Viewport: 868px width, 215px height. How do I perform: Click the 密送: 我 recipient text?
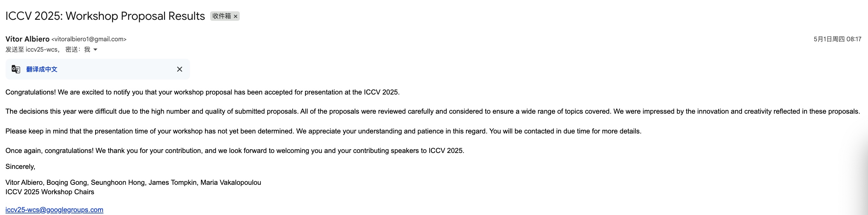[x=78, y=50]
